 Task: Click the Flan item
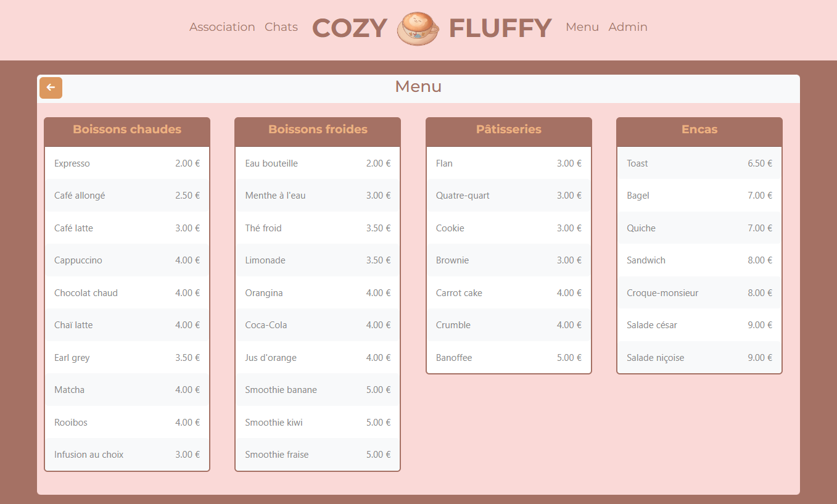point(509,163)
